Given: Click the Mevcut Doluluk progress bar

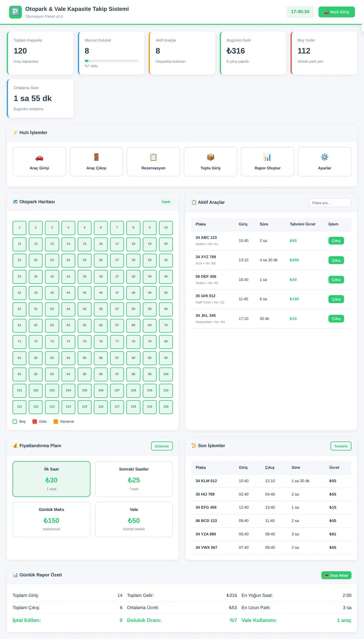Looking at the screenshot, I should 111,61.
